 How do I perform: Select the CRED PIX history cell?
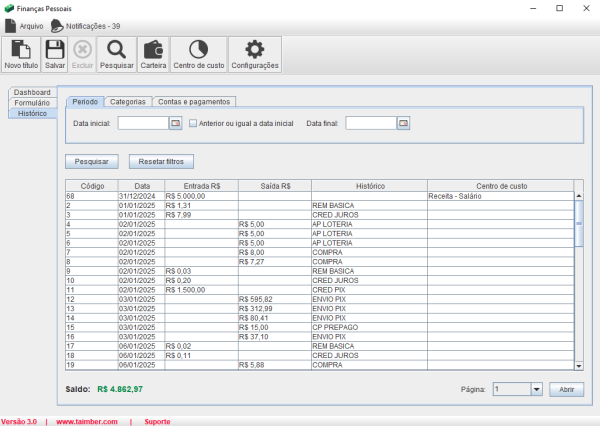pos(370,290)
